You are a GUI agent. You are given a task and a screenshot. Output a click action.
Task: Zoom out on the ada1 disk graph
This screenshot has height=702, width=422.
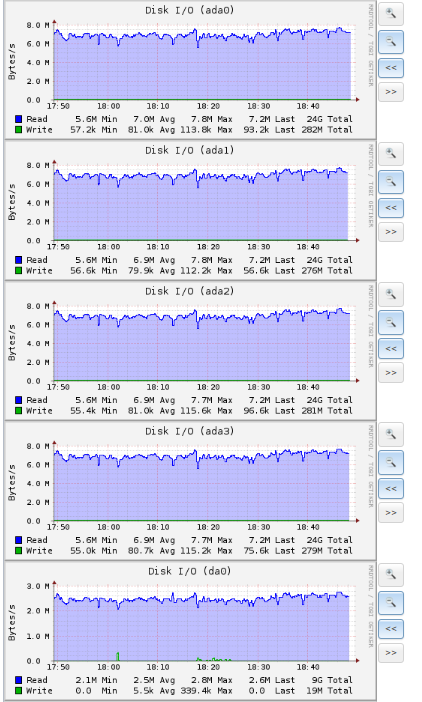(391, 182)
